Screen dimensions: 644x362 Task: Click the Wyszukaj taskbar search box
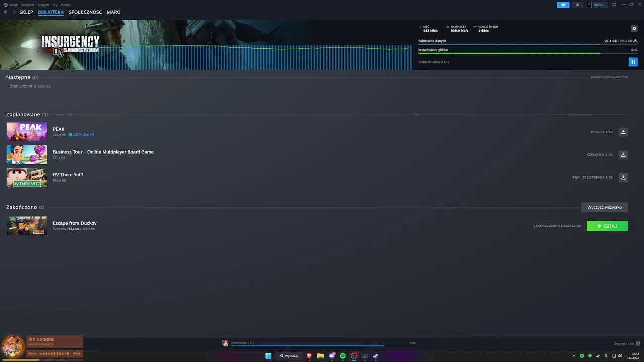click(289, 356)
